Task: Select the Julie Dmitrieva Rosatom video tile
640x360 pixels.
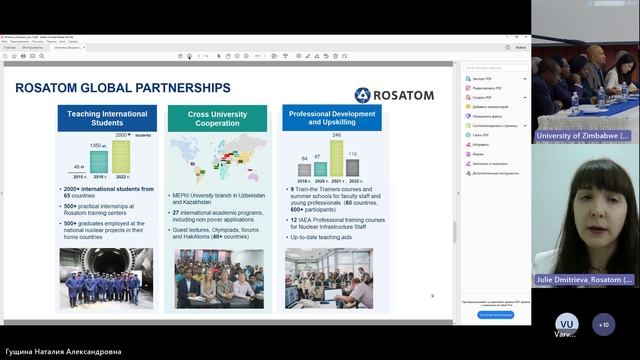Action: click(x=585, y=216)
